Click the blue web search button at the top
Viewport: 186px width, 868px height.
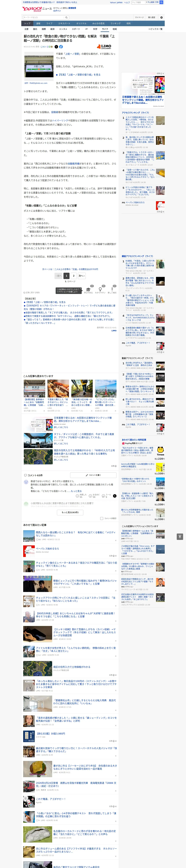pyautogui.click(x=161, y=2)
